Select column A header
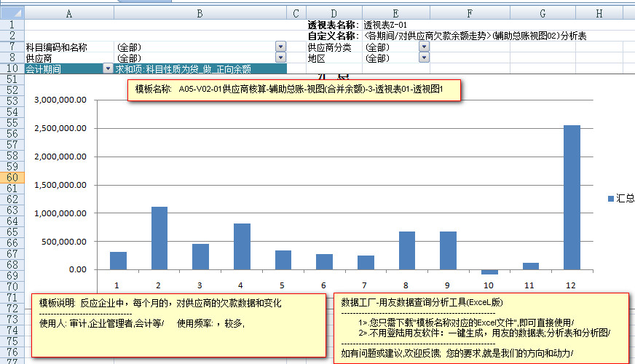Viewport: 635px width, 364px height. coord(69,13)
